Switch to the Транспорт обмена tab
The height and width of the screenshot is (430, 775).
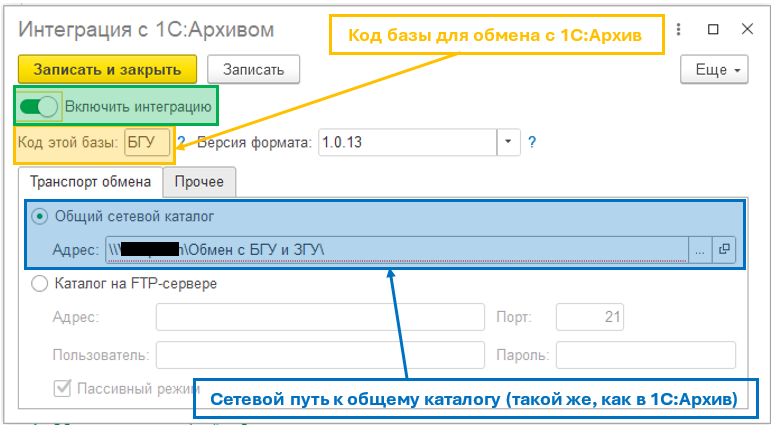tap(90, 182)
